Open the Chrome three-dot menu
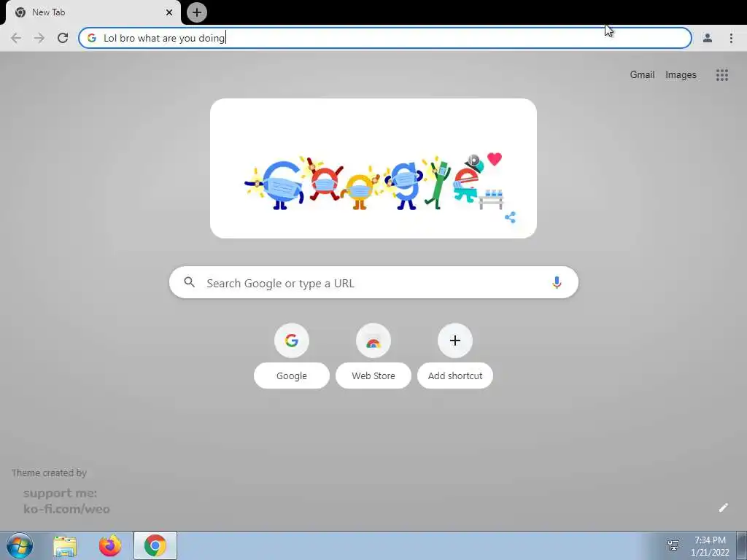The image size is (747, 560). pos(731,38)
